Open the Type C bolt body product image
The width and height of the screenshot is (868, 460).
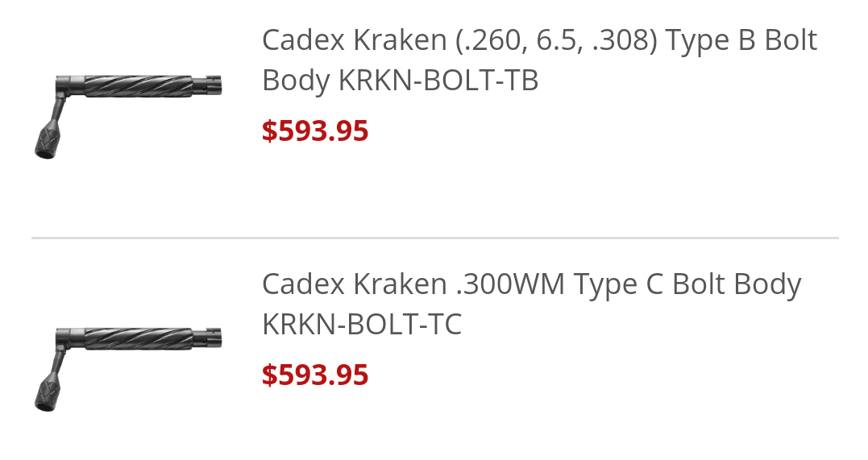click(128, 369)
